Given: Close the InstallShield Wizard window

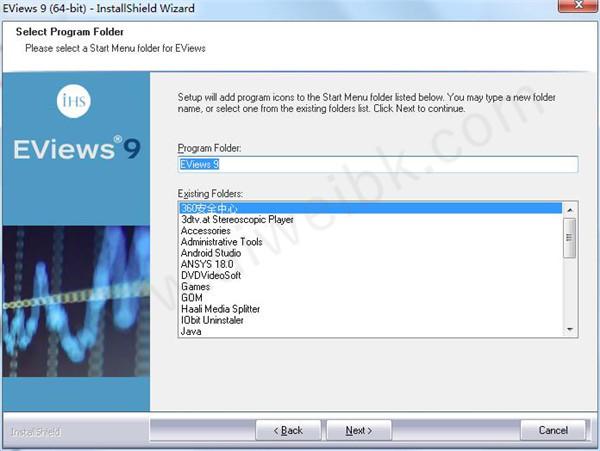Looking at the screenshot, I should coord(579,5).
